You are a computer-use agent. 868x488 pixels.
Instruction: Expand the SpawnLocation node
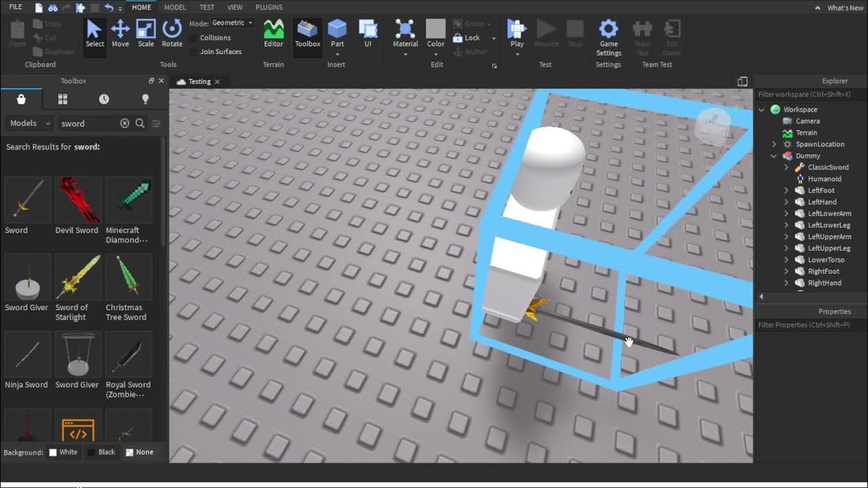[x=774, y=144]
